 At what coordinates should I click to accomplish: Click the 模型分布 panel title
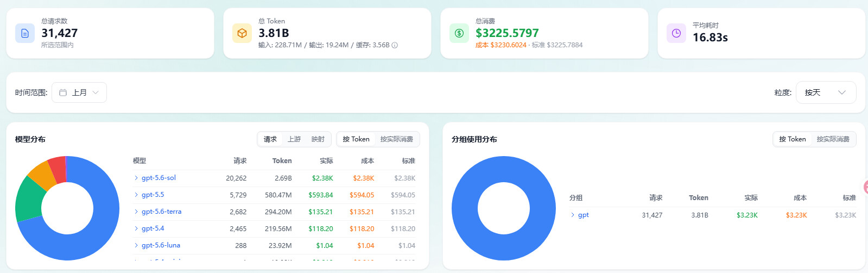pos(30,139)
